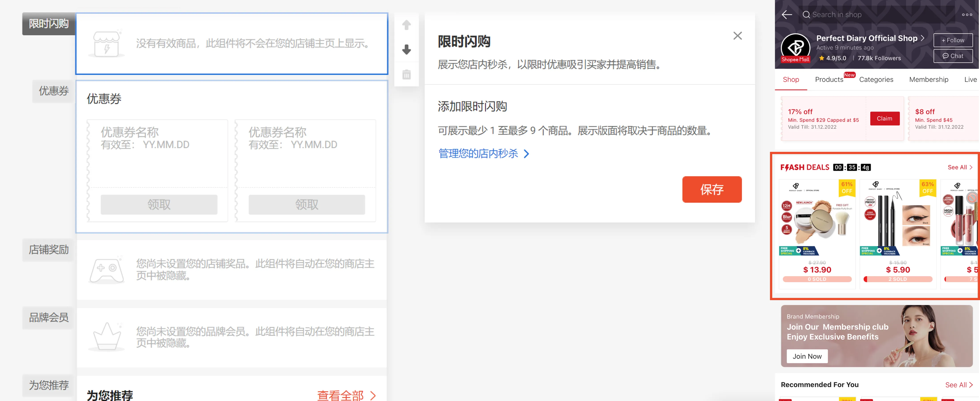Switch to the Products tab

[x=829, y=79]
